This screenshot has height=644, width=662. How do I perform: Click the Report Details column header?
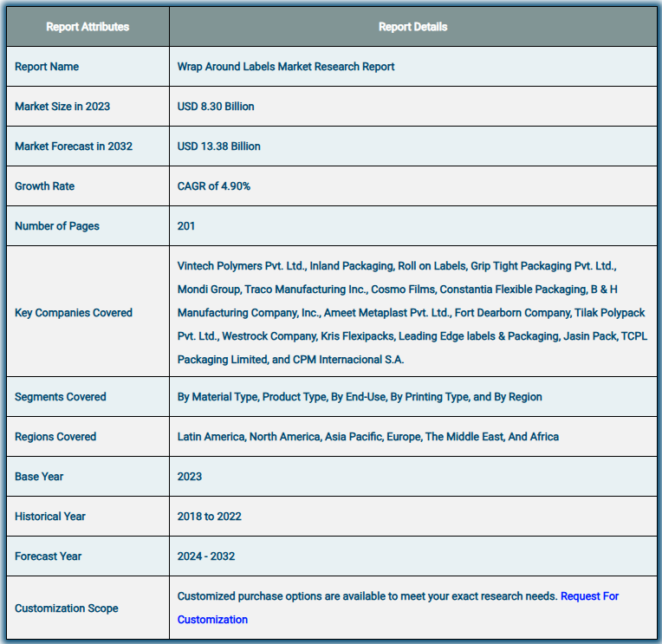413,27
